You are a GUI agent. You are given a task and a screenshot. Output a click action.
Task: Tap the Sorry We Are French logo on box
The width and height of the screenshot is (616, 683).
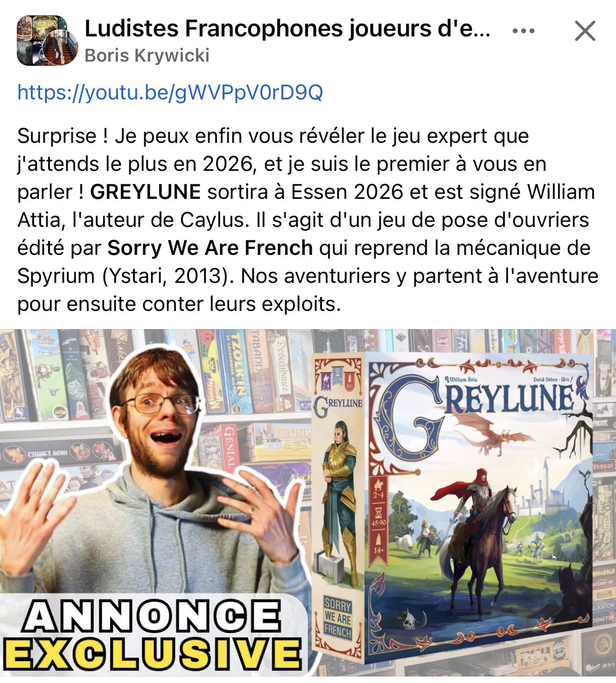click(x=338, y=619)
